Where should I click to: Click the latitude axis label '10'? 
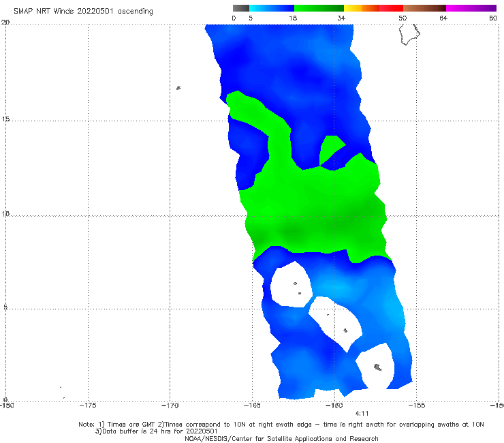[x=5, y=214]
